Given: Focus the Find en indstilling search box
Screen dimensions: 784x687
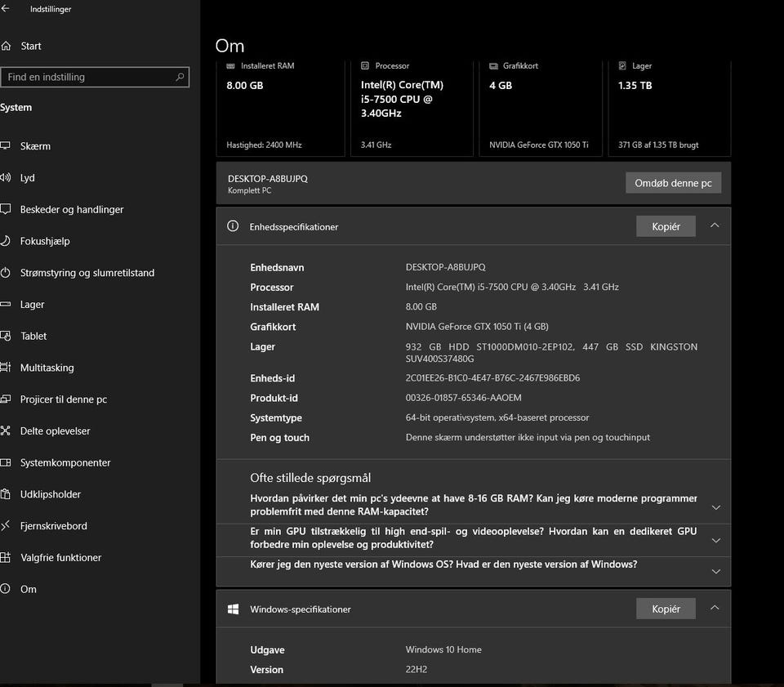Looking at the screenshot, I should click(x=95, y=77).
